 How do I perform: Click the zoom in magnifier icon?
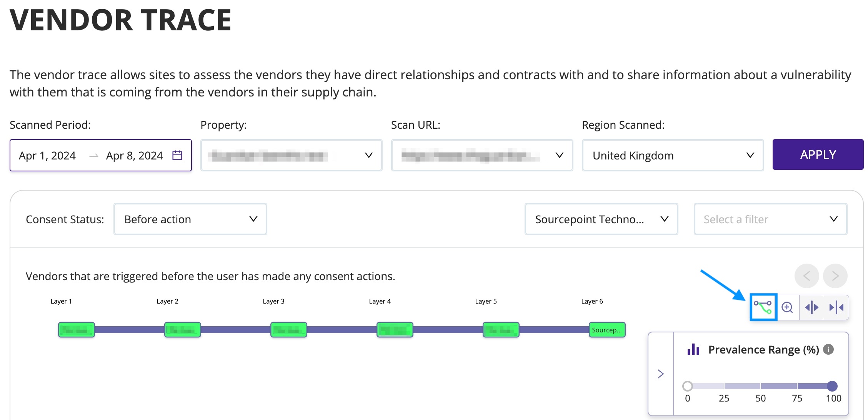787,307
